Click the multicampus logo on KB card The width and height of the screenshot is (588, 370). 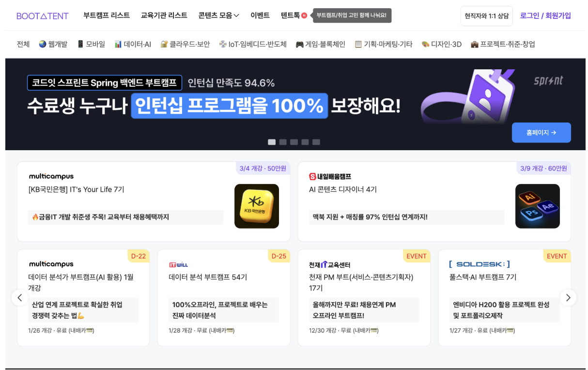pyautogui.click(x=51, y=176)
